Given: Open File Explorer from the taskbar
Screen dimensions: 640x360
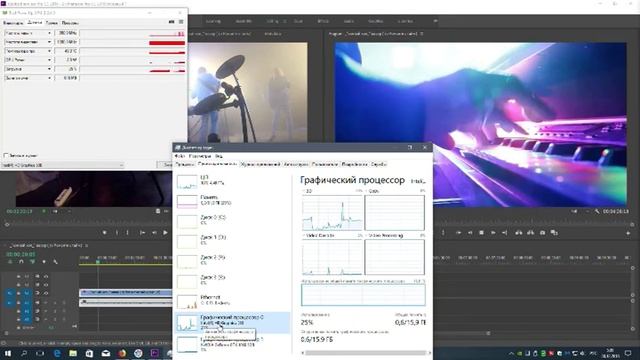Looking at the screenshot, I should click(x=73, y=353).
